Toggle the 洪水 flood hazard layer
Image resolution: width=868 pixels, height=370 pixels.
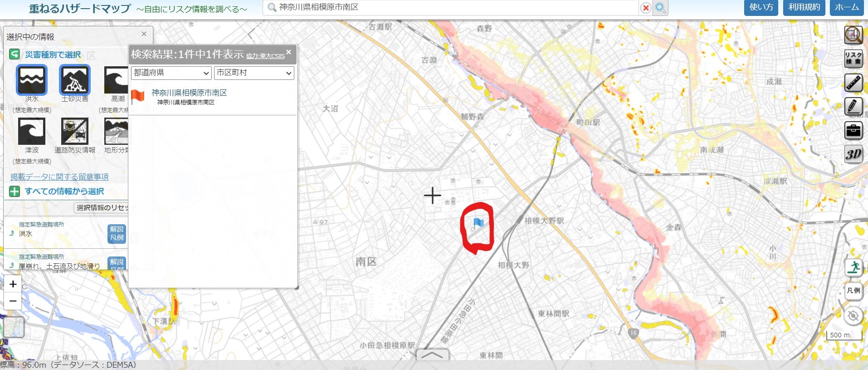32,80
